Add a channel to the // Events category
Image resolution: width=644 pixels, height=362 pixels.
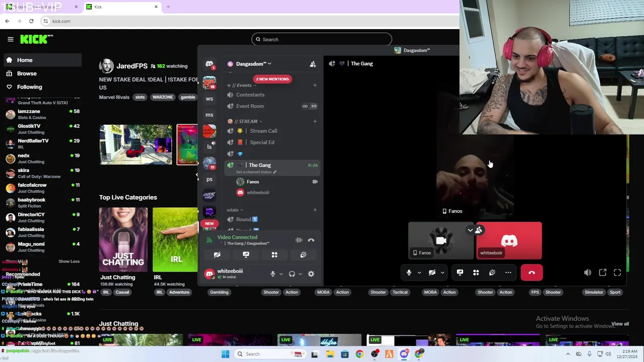[x=315, y=85]
